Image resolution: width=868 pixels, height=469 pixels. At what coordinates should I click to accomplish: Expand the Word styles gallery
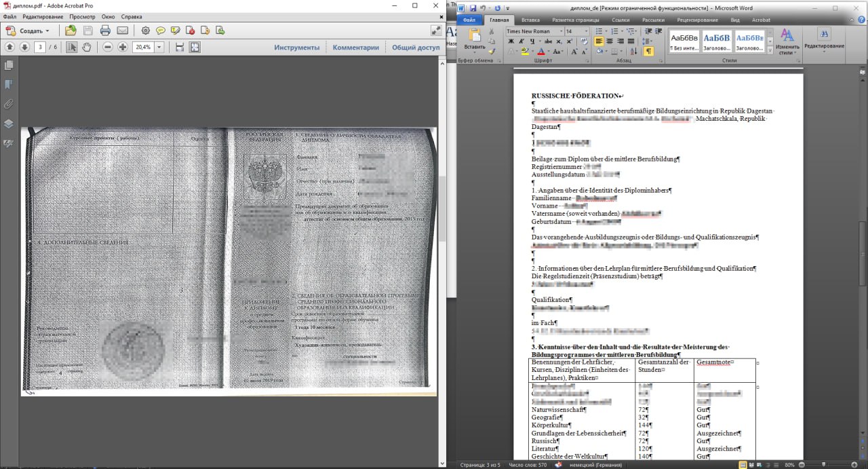[x=770, y=50]
